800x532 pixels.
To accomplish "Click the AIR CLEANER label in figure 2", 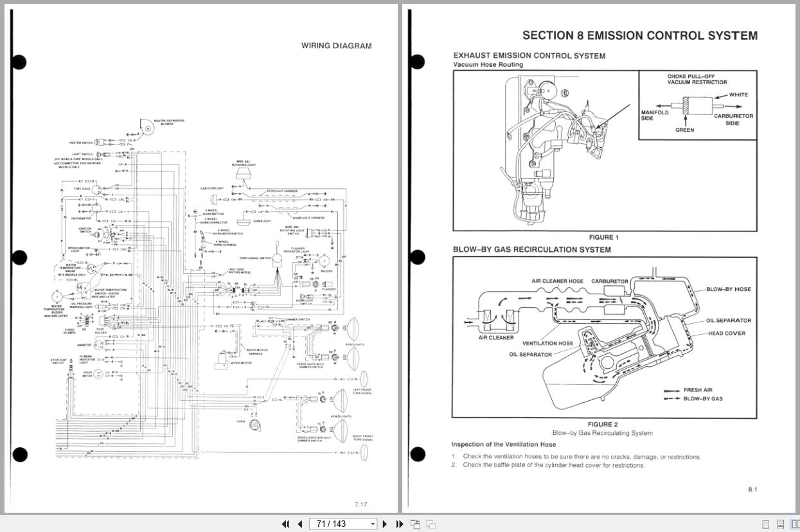I will (496, 338).
